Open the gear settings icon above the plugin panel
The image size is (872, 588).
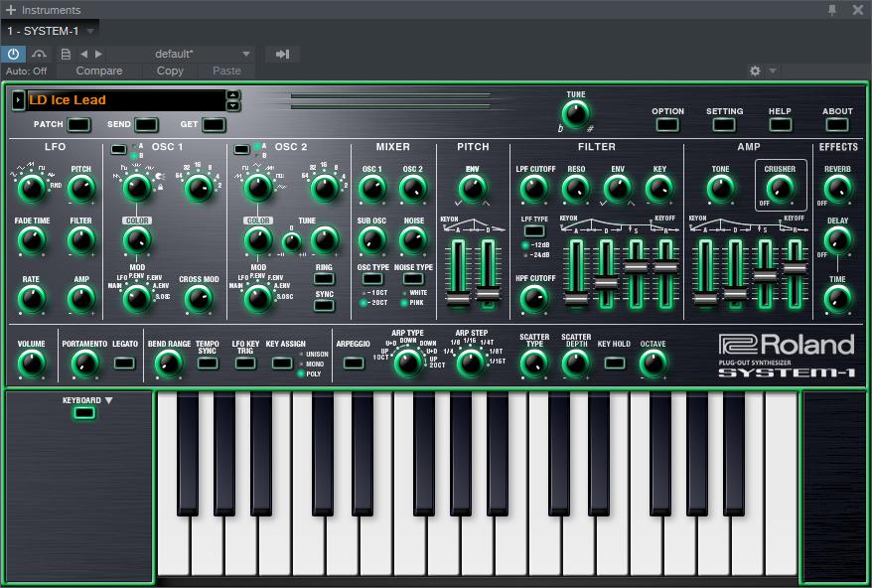tap(754, 71)
